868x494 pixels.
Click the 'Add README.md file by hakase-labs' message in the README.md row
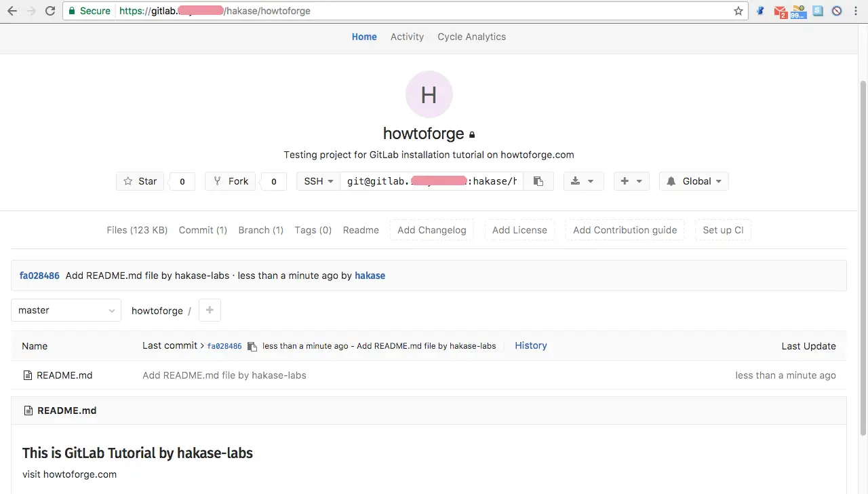[x=224, y=375]
